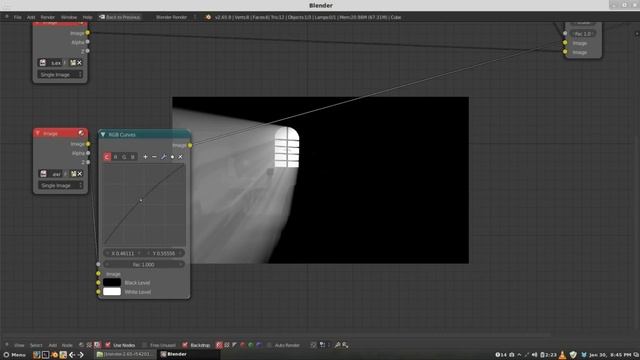Collapse the RGB Curves node
Screen dimensions: 640x360
[103, 134]
